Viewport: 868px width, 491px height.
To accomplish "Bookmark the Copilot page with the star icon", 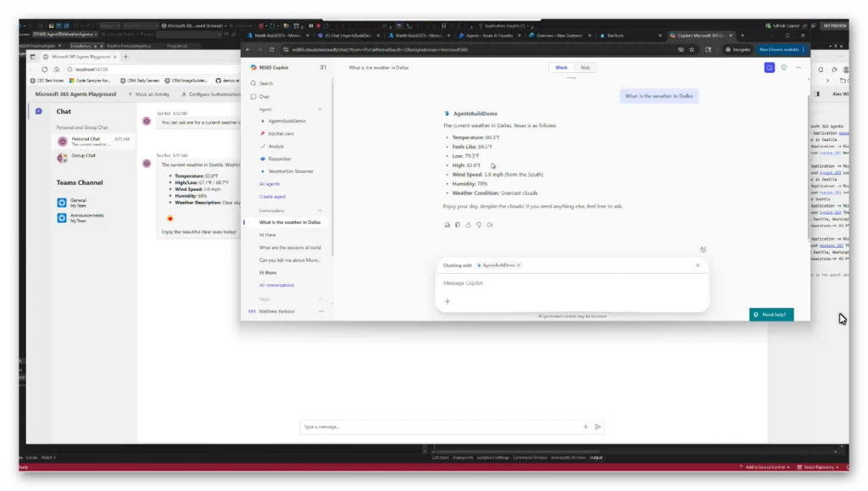I will (x=692, y=50).
